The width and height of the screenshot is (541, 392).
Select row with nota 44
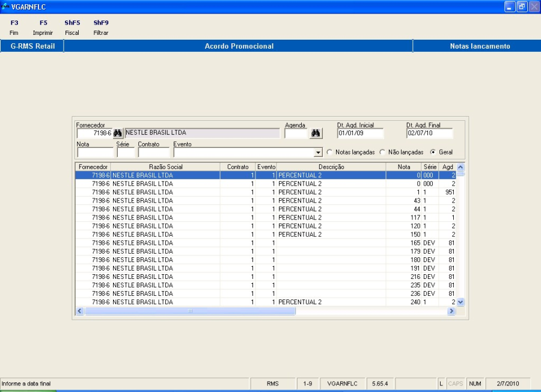[x=266, y=209]
